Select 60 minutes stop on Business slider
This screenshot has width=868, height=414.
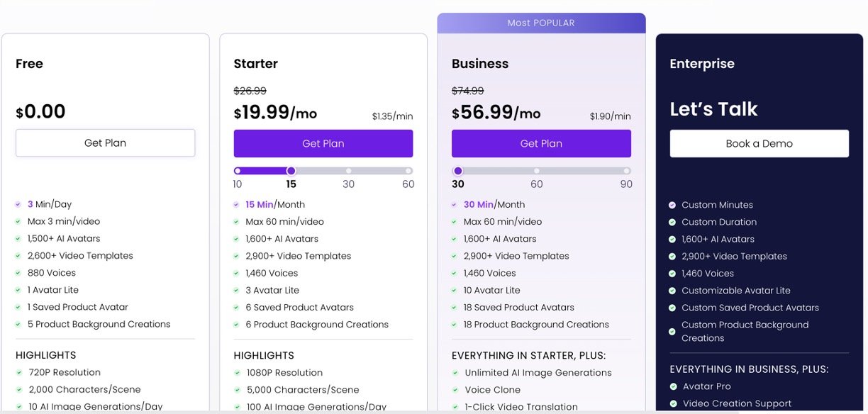[x=537, y=171]
